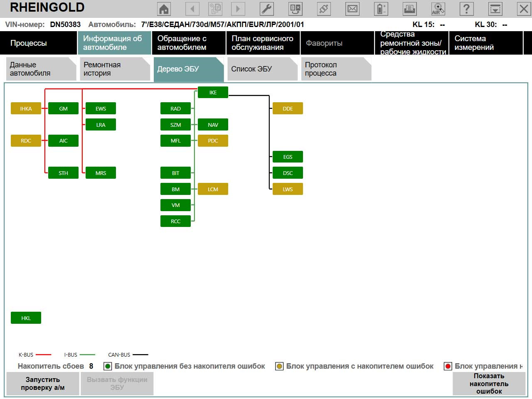Screen dimensions: 532x399
Task: Click the Накопитель сбоев 8 counter
Action: 55,366
